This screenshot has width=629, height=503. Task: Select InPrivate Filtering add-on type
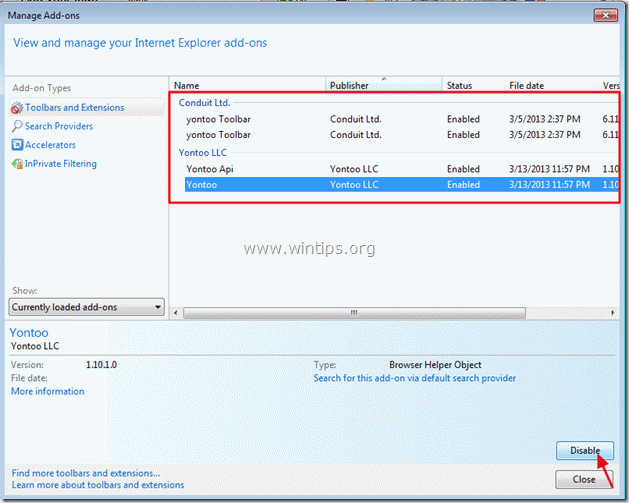coord(61,164)
